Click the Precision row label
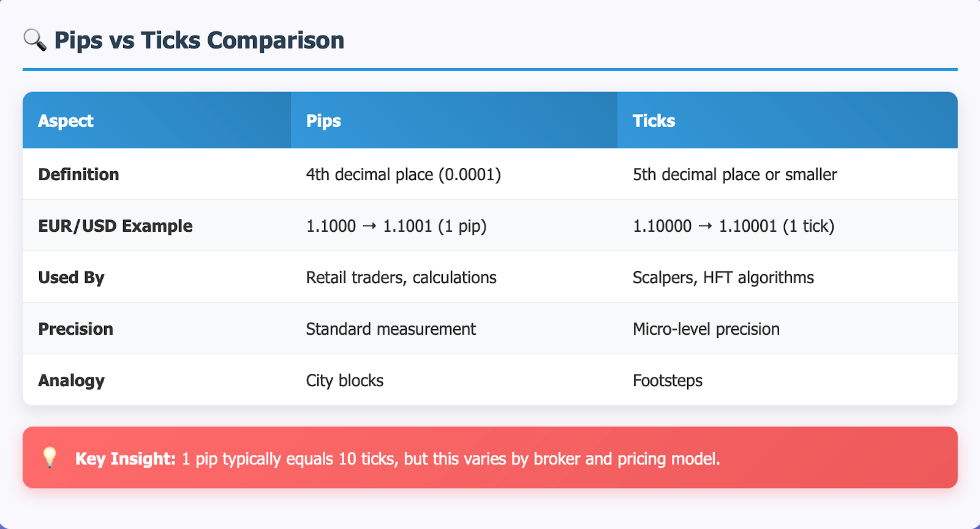 coord(75,329)
